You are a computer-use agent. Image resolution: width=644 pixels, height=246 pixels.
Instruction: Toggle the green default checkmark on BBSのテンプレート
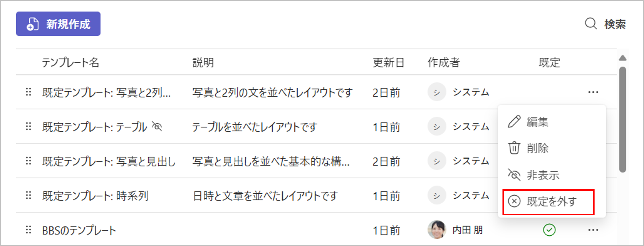[x=549, y=230]
